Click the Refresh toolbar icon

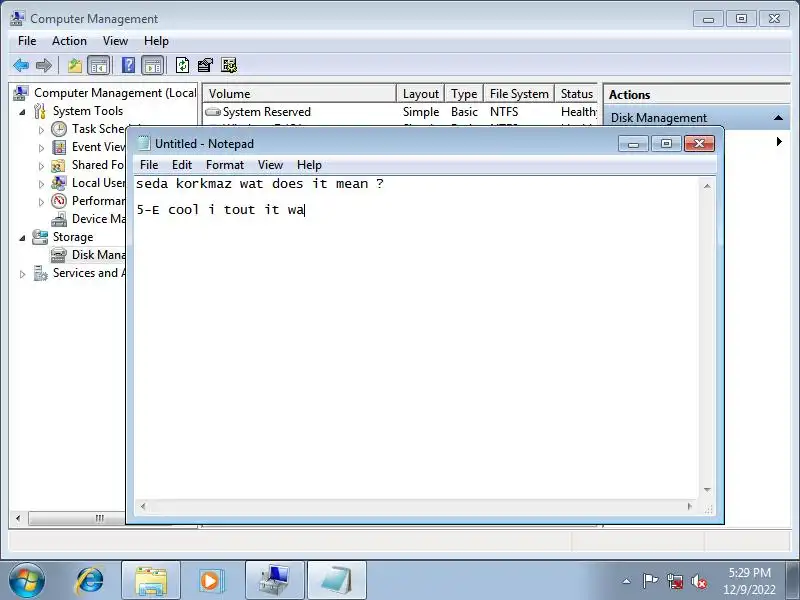tap(182, 65)
